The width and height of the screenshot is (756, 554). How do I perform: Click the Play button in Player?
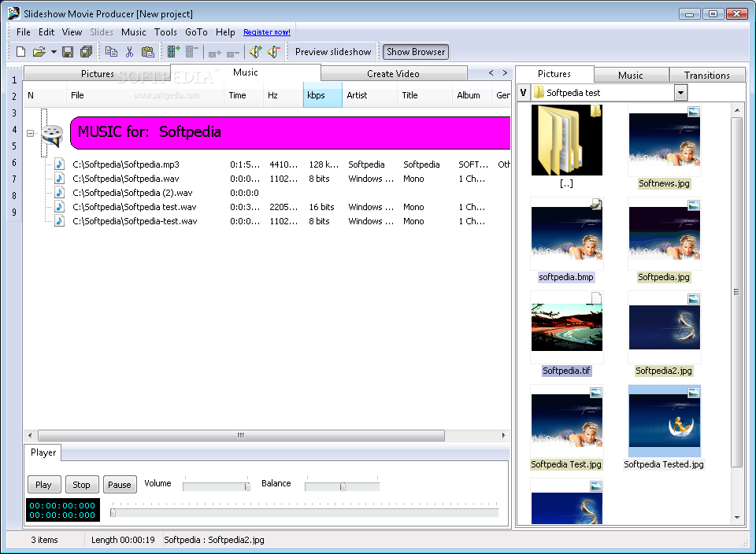tap(43, 485)
